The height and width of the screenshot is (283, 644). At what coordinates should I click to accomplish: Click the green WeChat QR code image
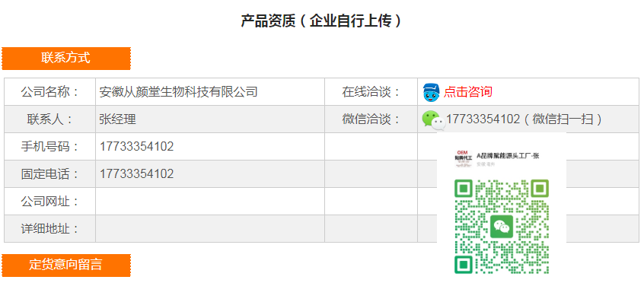502,226
